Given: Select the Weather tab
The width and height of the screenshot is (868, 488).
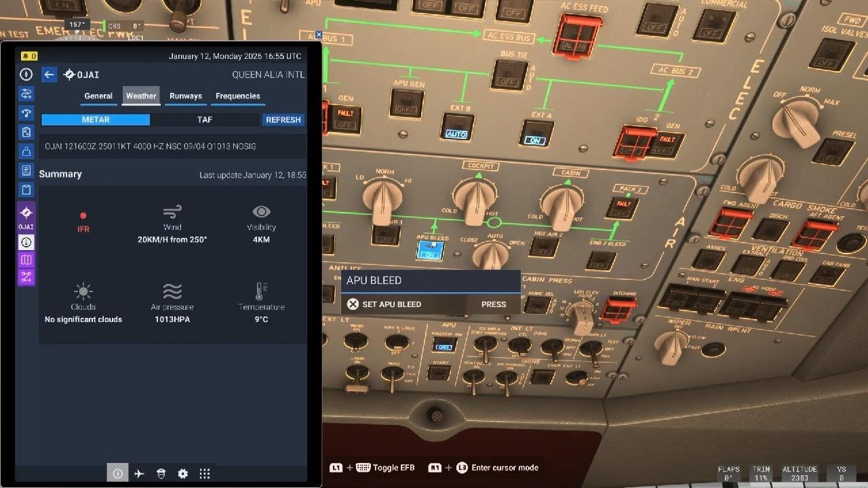Looking at the screenshot, I should click(x=141, y=96).
